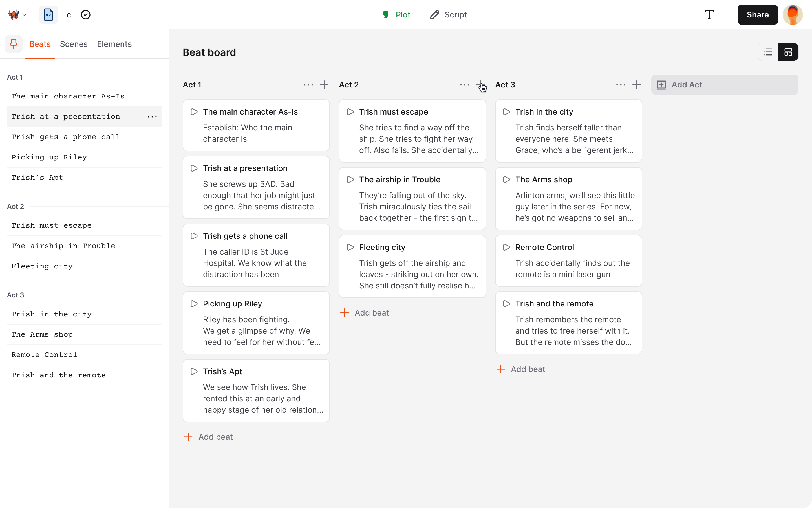This screenshot has width=812, height=508.
Task: Switch to list view layout
Action: (x=768, y=52)
